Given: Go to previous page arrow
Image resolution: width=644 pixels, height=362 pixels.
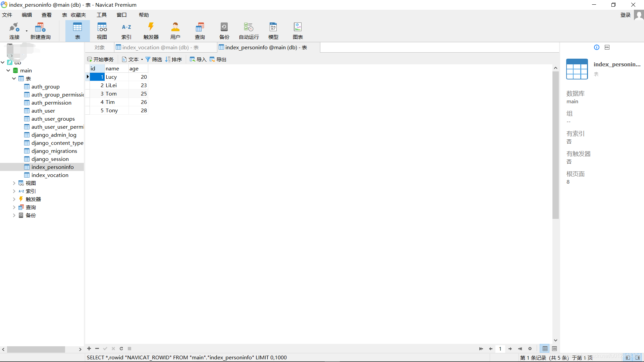Looking at the screenshot, I should click(491, 349).
